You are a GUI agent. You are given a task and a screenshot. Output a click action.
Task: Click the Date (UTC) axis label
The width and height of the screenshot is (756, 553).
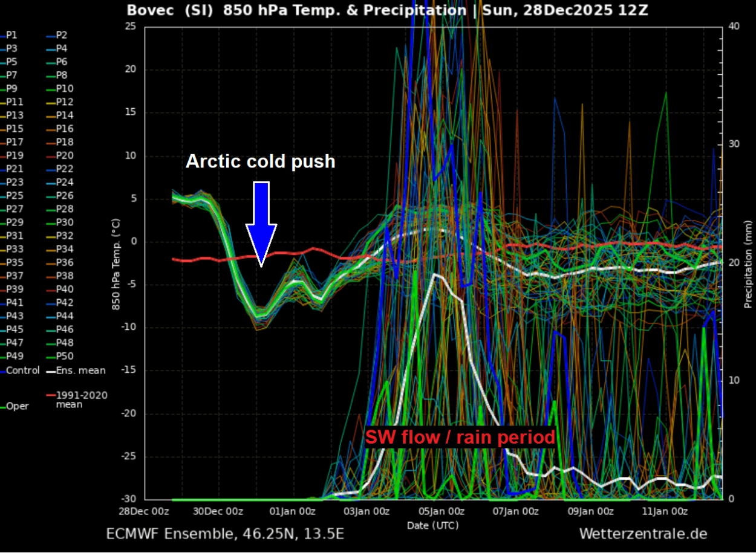[x=431, y=525]
